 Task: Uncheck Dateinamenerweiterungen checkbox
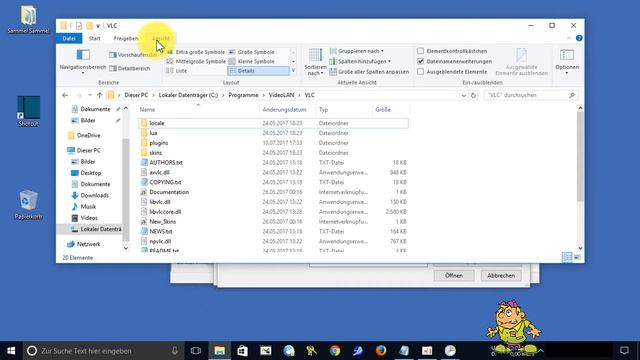pyautogui.click(x=420, y=61)
